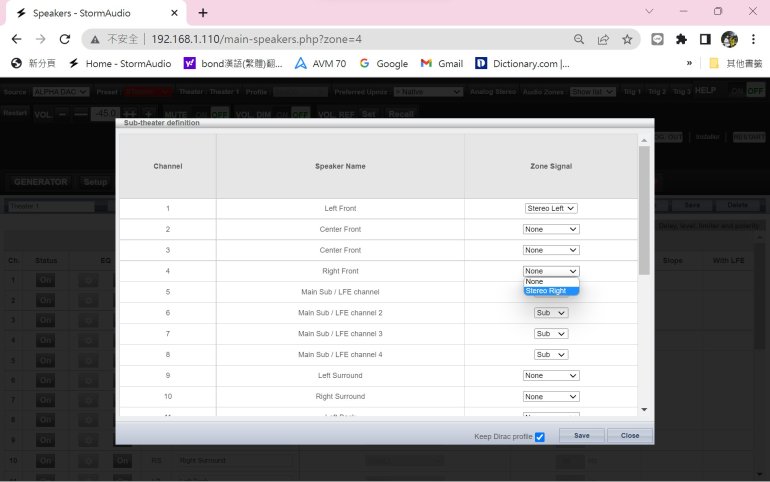Screen dimensions: 770x482
Task: Open Zone Signal dropdown for Main Sub channel 2
Action: [551, 313]
